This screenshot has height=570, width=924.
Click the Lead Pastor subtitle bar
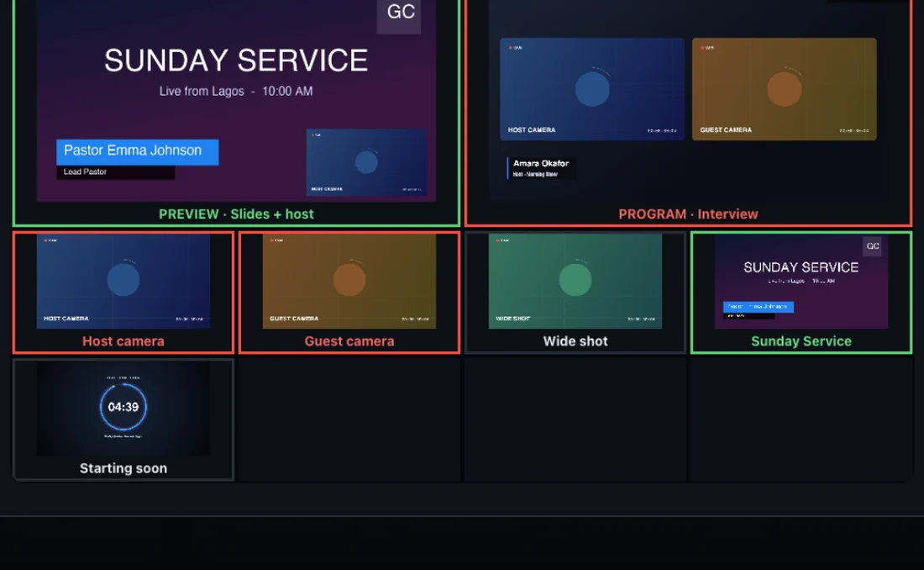(x=116, y=172)
